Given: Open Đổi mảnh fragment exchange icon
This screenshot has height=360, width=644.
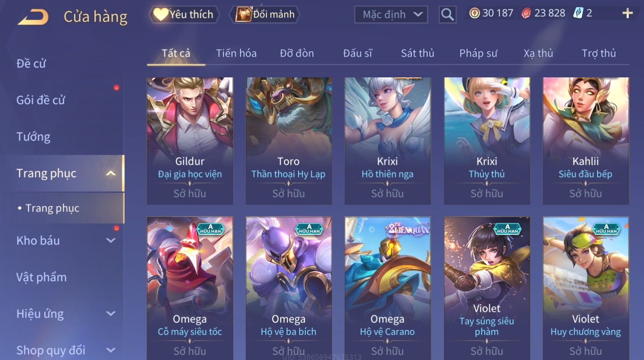Looking at the screenshot, I should (265, 15).
